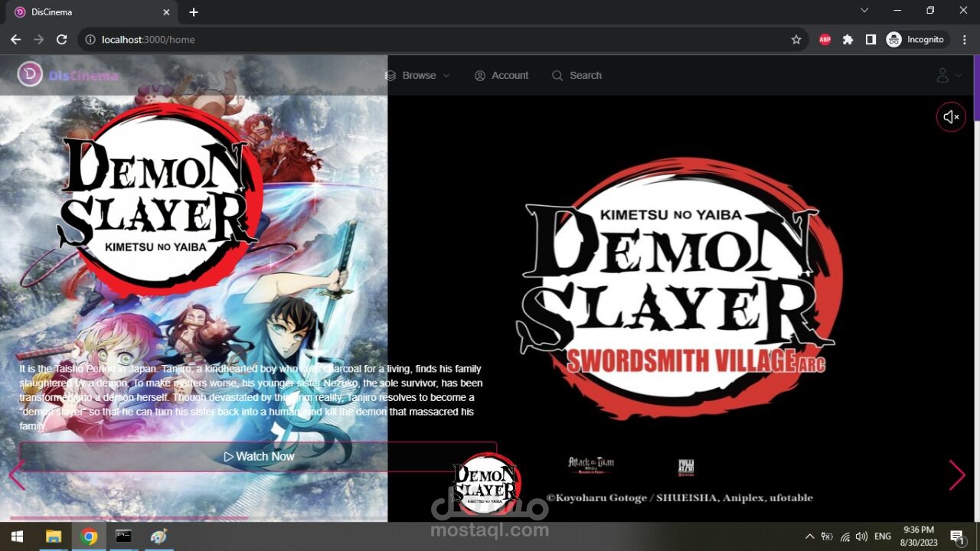Click the browser forward arrow
Viewport: 980px width, 551px height.
tap(38, 39)
